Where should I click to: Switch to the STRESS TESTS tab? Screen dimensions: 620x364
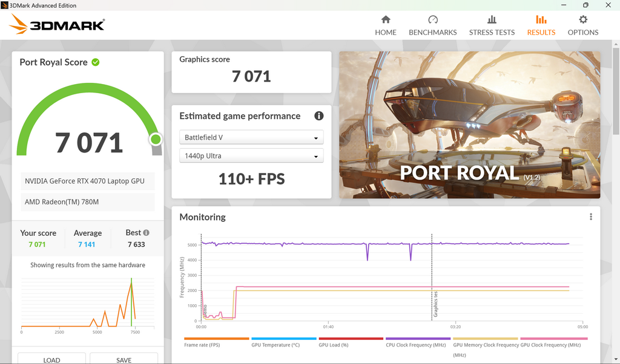click(492, 25)
